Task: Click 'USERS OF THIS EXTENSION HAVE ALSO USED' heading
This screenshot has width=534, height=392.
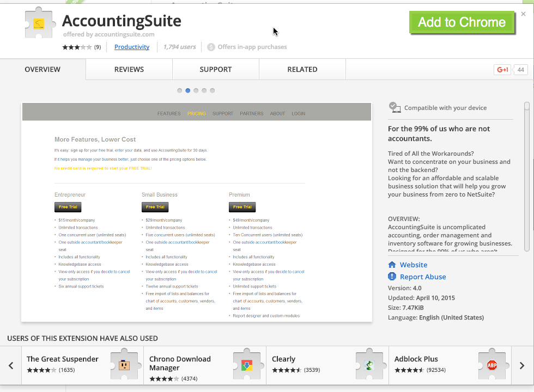Action: click(82, 338)
